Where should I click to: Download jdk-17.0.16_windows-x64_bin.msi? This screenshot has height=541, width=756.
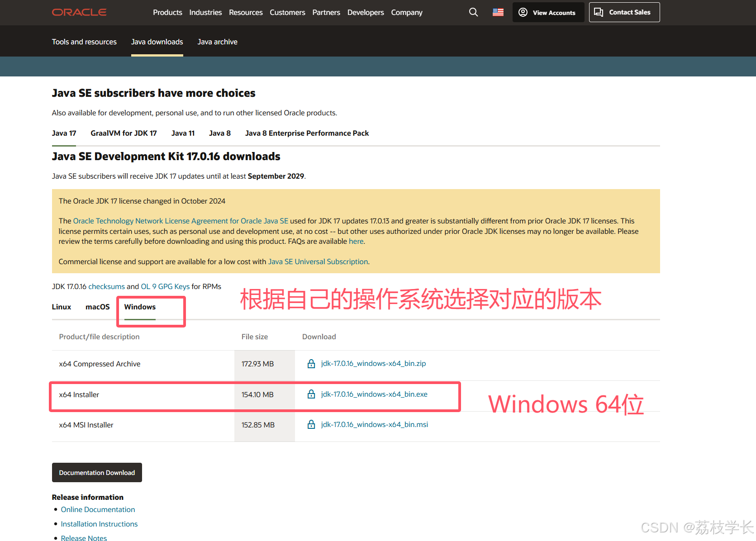[375, 424]
